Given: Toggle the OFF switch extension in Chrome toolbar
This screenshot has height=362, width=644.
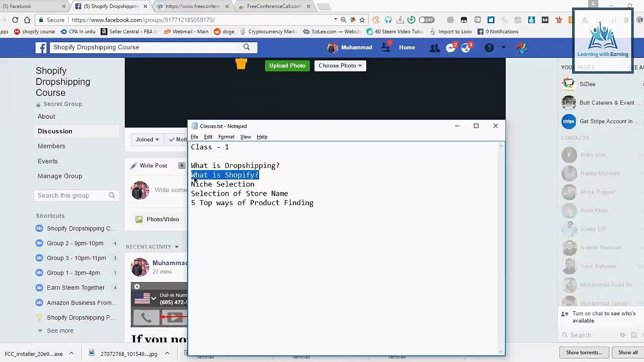Looking at the screenshot, I should tap(426, 20).
